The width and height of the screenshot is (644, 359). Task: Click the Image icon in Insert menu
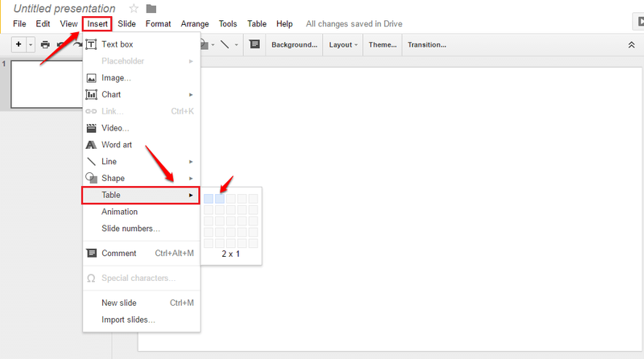tap(91, 78)
